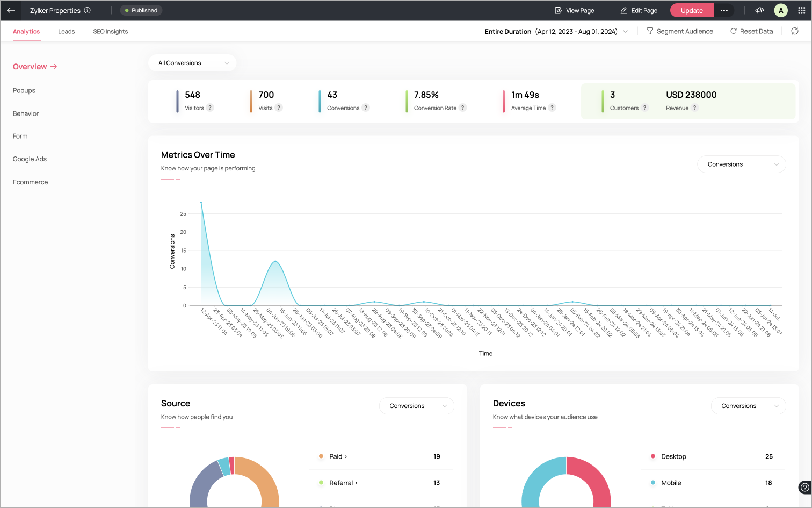Switch to the Leads tab
The width and height of the screenshot is (812, 508).
point(67,32)
